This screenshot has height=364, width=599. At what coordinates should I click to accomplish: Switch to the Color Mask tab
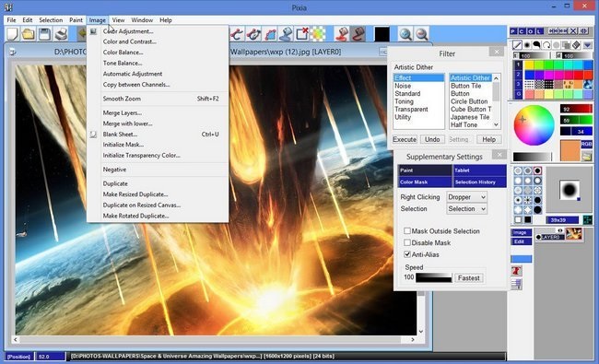pyautogui.click(x=425, y=182)
